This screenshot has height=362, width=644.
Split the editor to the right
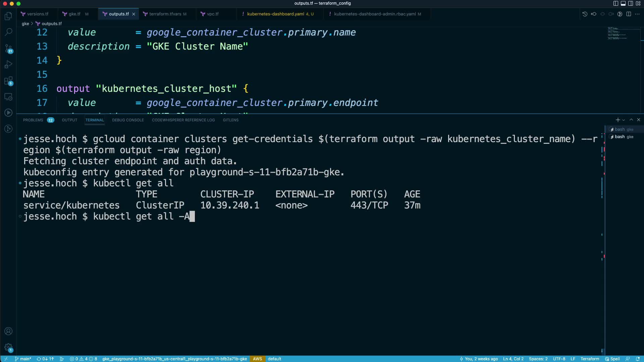coord(629,14)
